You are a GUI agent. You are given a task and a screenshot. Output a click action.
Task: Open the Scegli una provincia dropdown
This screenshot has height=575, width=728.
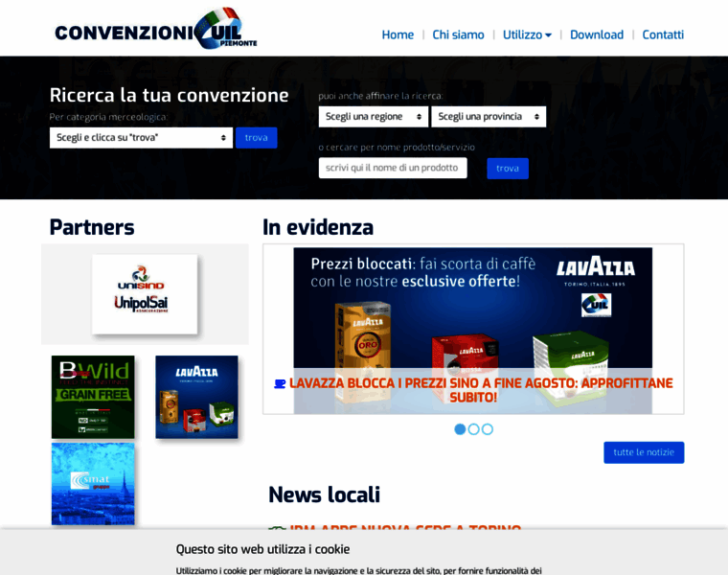(489, 117)
